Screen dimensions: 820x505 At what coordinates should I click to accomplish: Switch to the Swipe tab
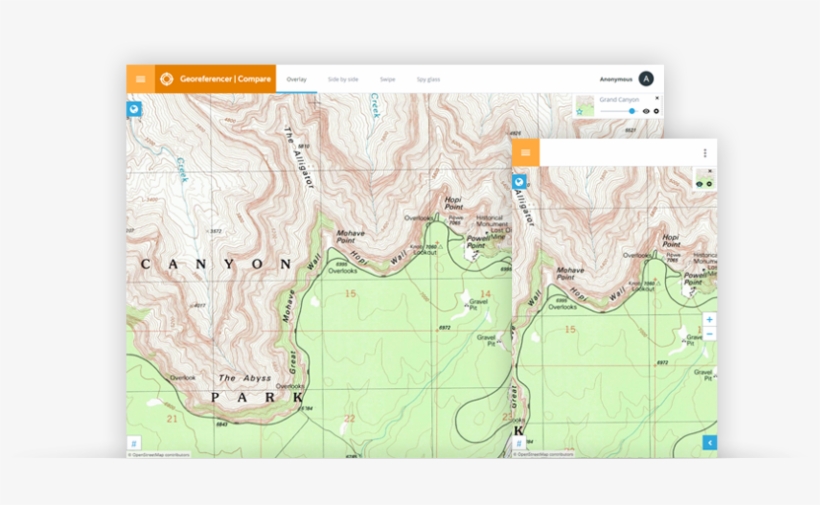click(388, 79)
